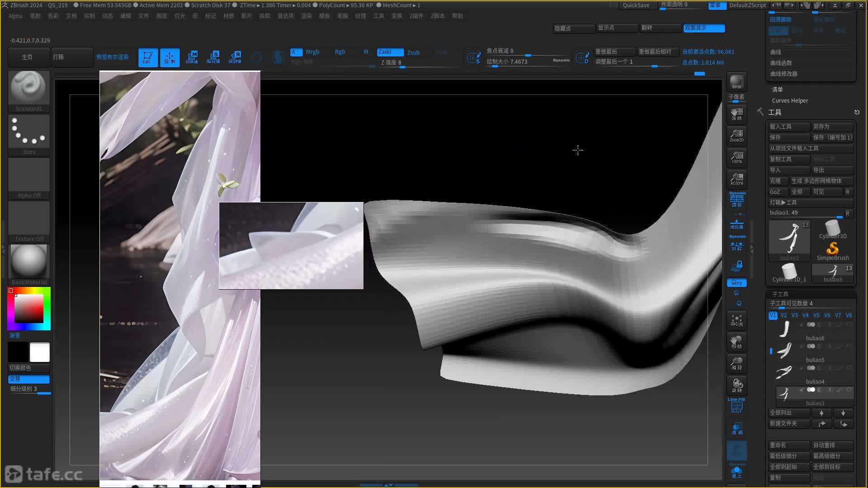
Task: Open the Color (色彩) menu
Action: coord(53,16)
